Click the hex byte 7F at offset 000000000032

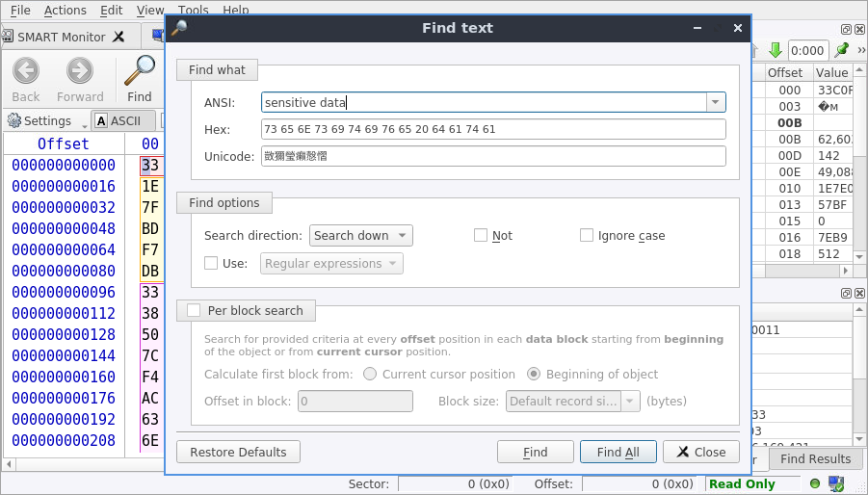click(x=150, y=207)
